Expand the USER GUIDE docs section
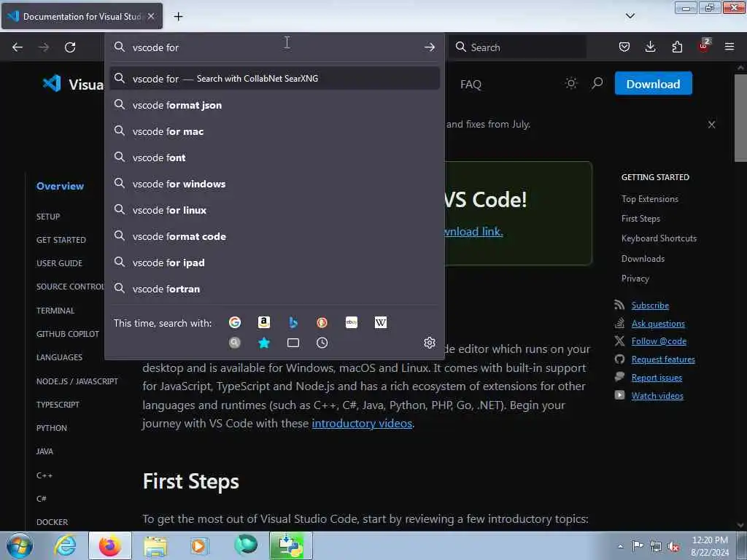The width and height of the screenshot is (747, 560). pyautogui.click(x=59, y=262)
